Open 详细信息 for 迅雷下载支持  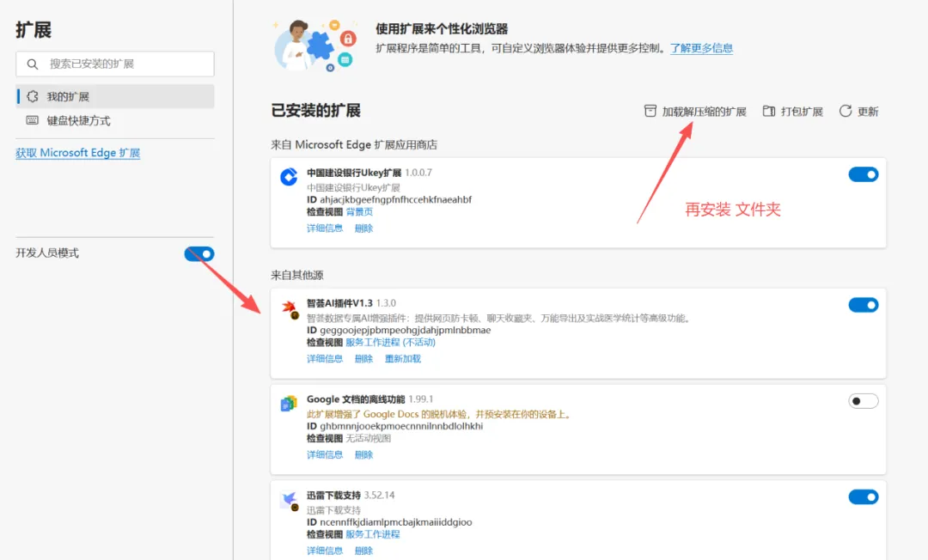point(325,551)
